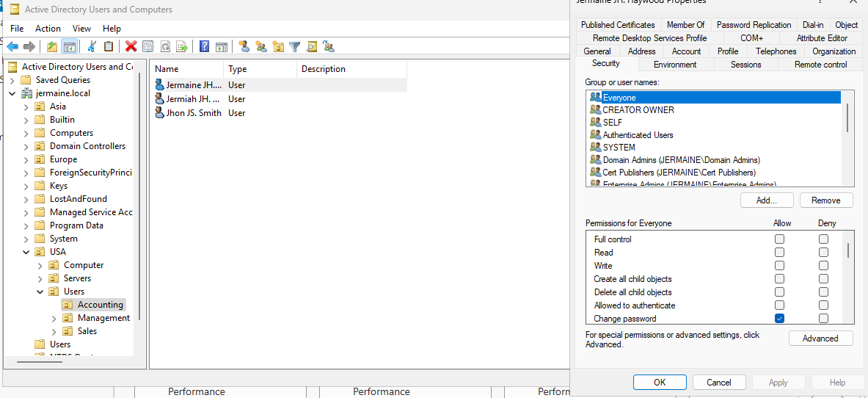Toggle the Show/Hide Console Tree icon

(69, 46)
